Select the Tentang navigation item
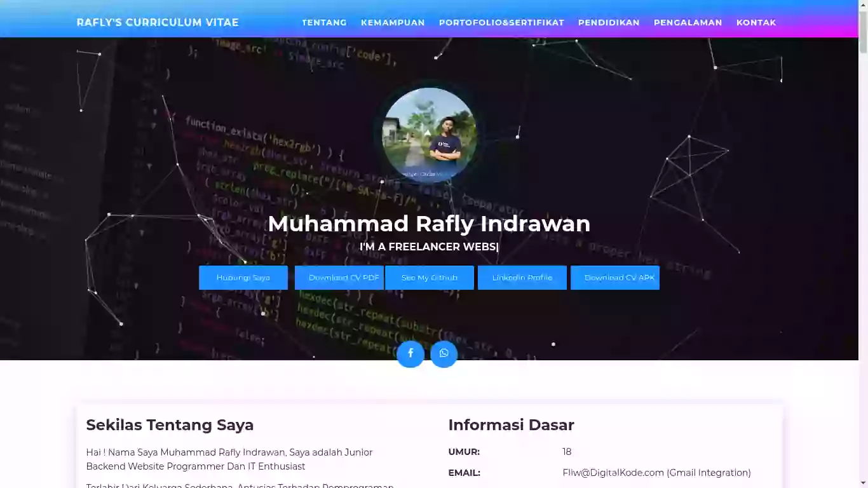Screen dimensions: 868x488 point(324,22)
